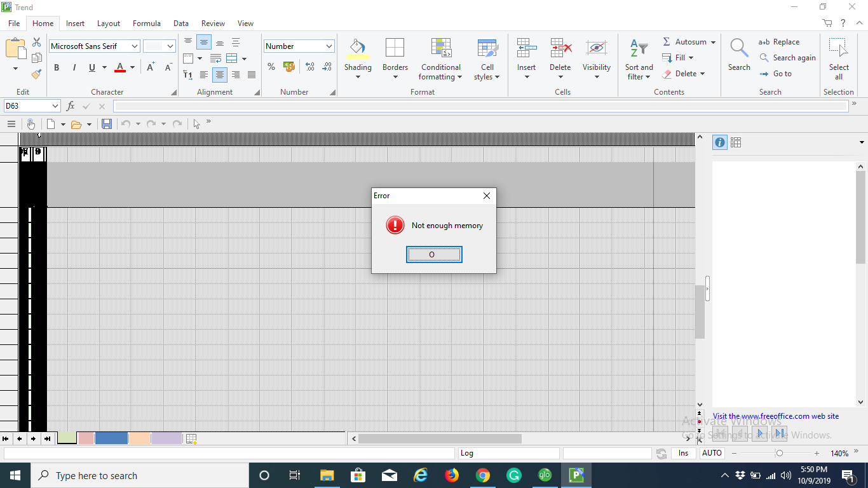The height and width of the screenshot is (488, 868).
Task: Click the Format painter brush icon
Action: pos(37,74)
